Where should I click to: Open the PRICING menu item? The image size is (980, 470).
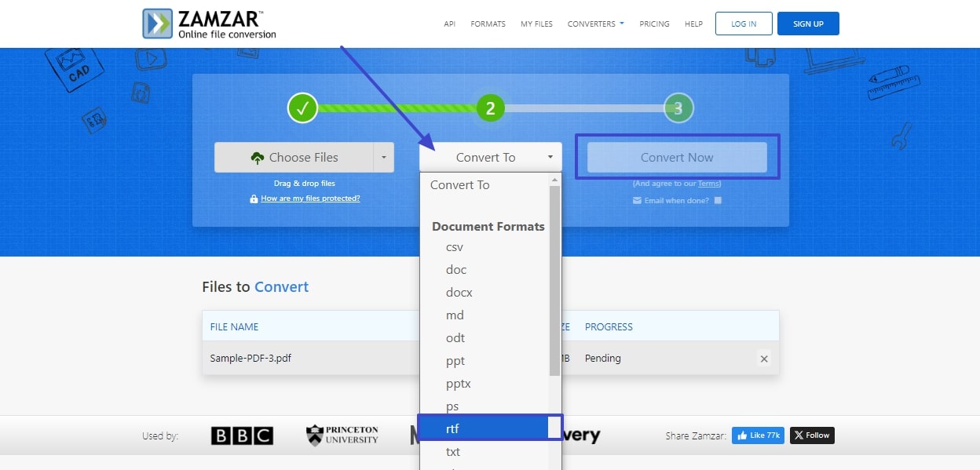[654, 24]
